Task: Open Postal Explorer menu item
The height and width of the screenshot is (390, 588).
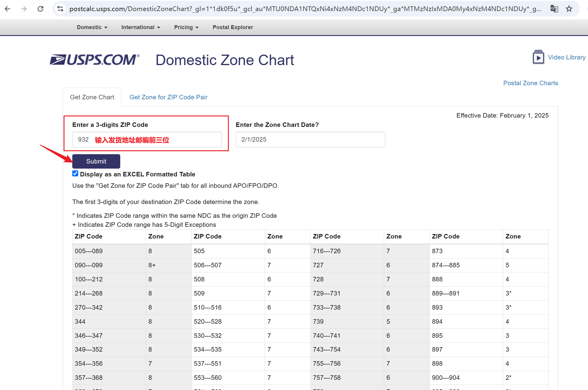Action: 233,27
